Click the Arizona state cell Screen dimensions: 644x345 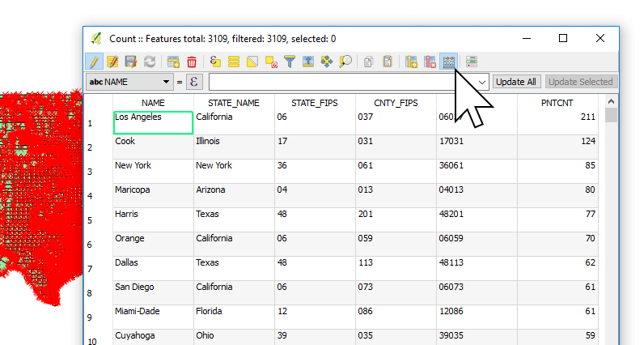tap(234, 195)
